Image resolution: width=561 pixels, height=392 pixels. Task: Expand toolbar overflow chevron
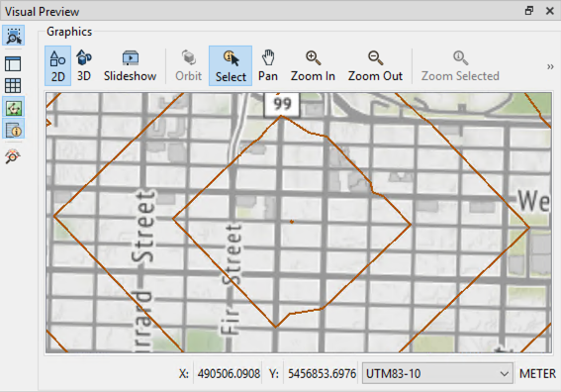pyautogui.click(x=550, y=66)
